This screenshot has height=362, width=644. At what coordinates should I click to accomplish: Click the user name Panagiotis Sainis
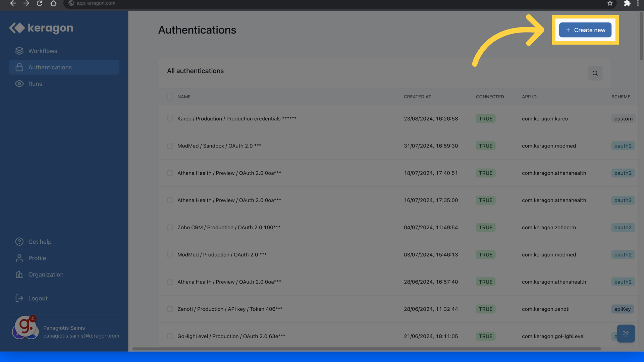64,328
